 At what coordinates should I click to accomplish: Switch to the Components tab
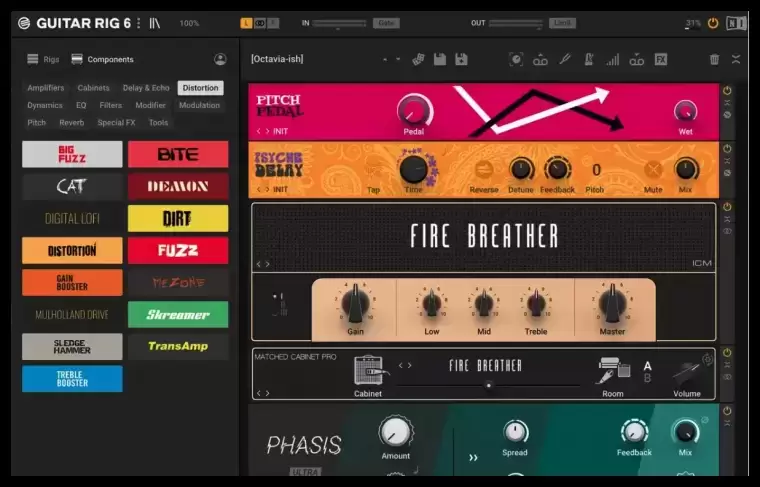click(102, 59)
